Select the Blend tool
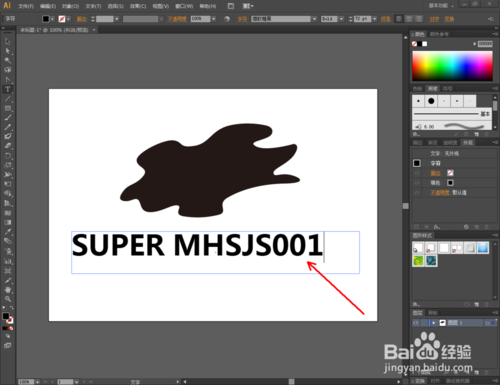500x385 pixels. coord(8,241)
